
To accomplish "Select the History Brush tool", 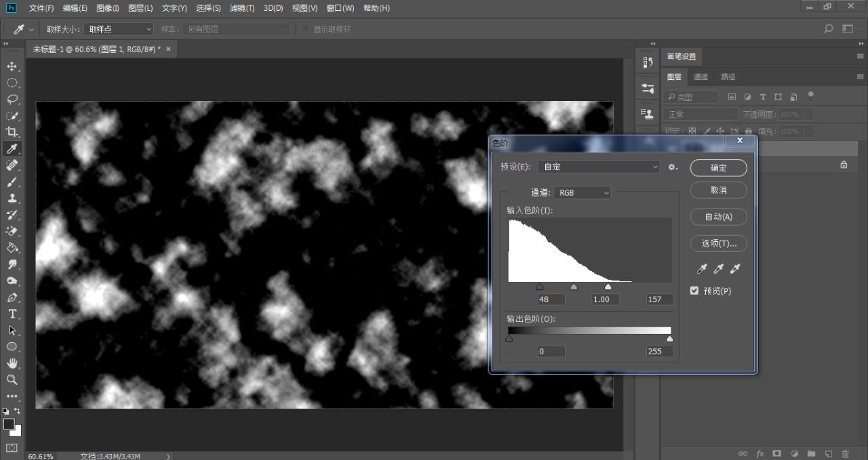I will click(x=12, y=215).
